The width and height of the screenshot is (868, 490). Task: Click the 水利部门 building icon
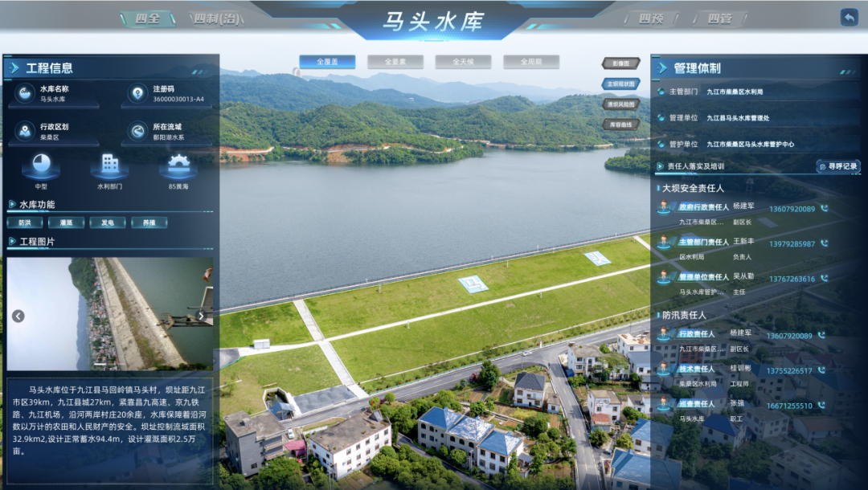pyautogui.click(x=109, y=165)
